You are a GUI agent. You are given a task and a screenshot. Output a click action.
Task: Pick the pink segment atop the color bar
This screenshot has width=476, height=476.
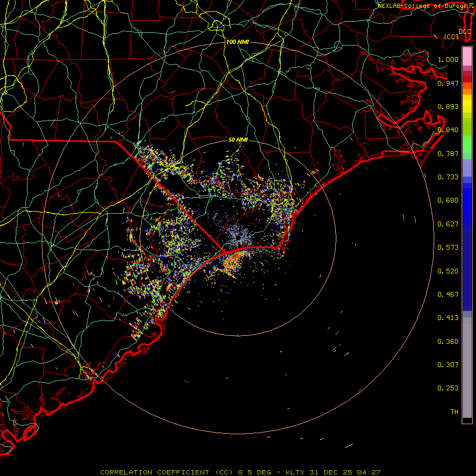tap(467, 57)
